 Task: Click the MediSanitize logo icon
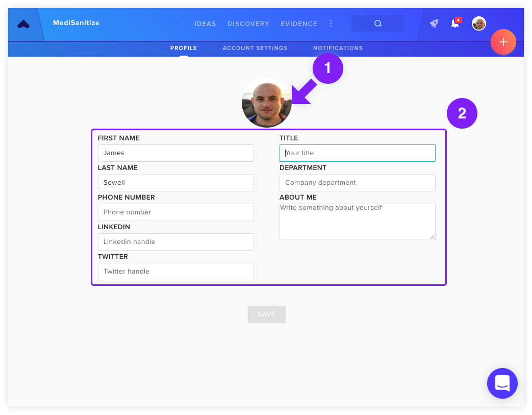23,24
